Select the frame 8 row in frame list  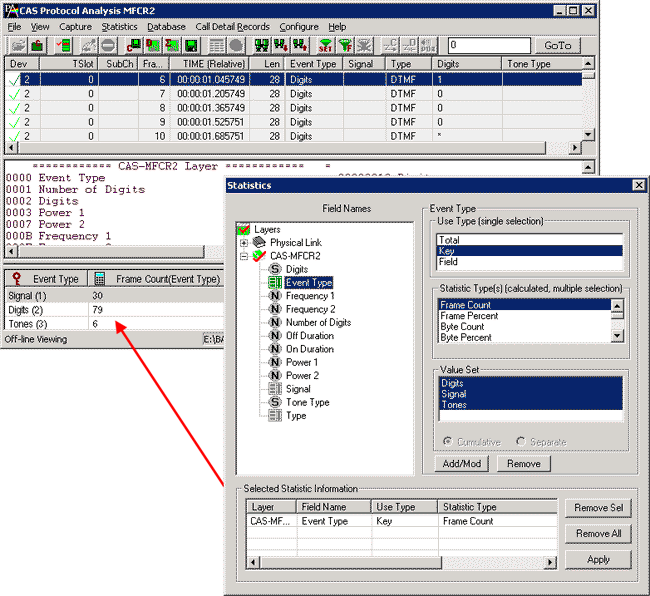pyautogui.click(x=294, y=108)
